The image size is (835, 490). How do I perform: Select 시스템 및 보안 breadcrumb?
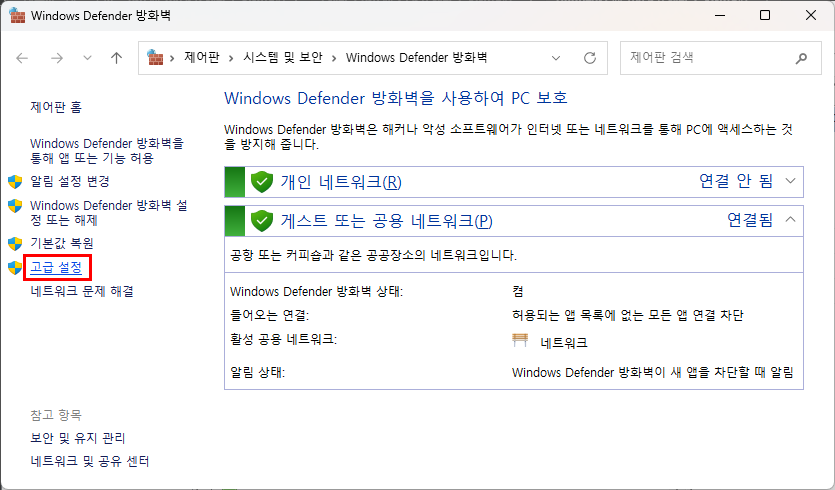click(283, 57)
